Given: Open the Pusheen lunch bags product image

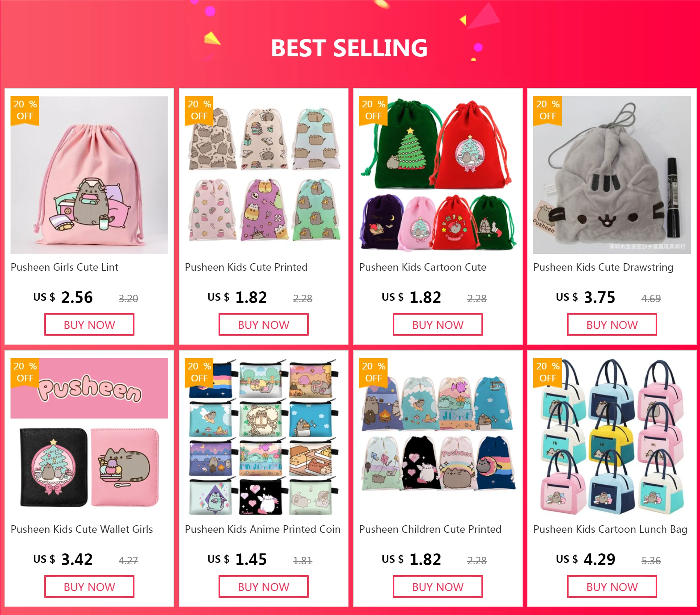Looking at the screenshot, I should coord(612,437).
